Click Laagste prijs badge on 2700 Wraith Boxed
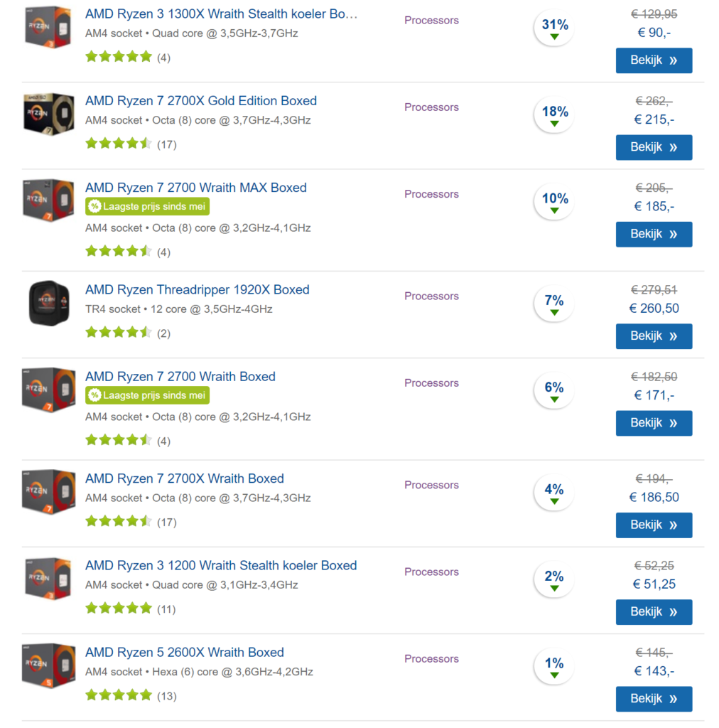Viewport: 719px width, 728px height. pyautogui.click(x=148, y=395)
